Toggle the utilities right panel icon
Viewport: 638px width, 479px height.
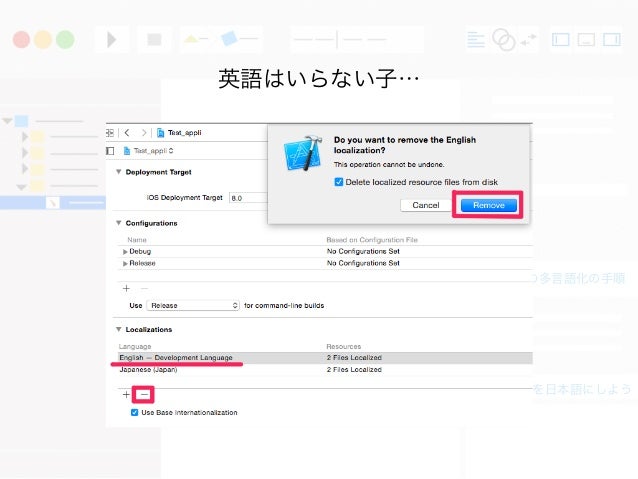[x=612, y=40]
